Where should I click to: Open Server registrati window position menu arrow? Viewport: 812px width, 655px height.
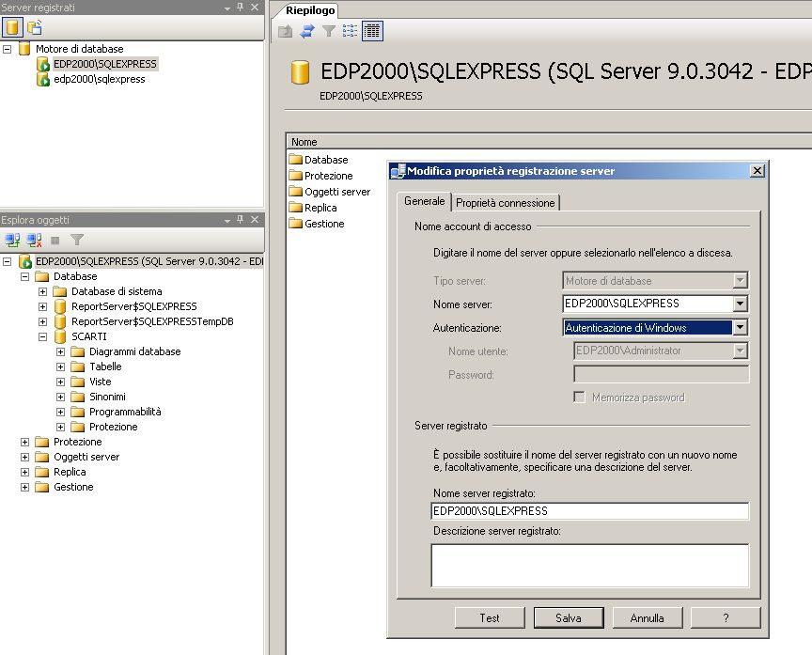(227, 8)
